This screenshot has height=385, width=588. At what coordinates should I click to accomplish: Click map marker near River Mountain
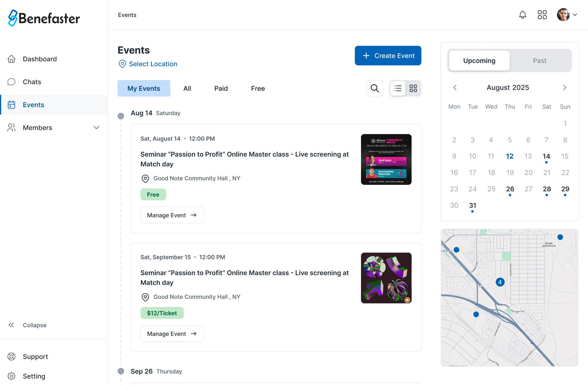(560, 237)
